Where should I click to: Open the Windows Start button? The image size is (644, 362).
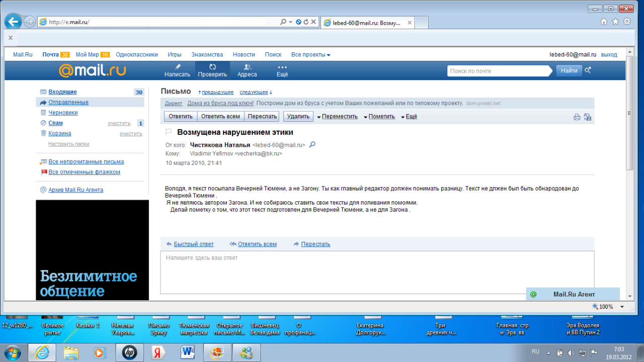click(12, 352)
